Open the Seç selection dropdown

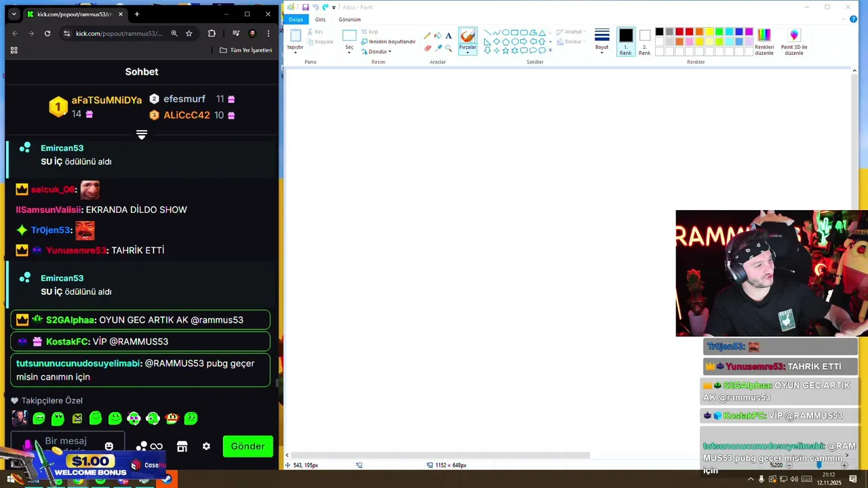[x=349, y=49]
